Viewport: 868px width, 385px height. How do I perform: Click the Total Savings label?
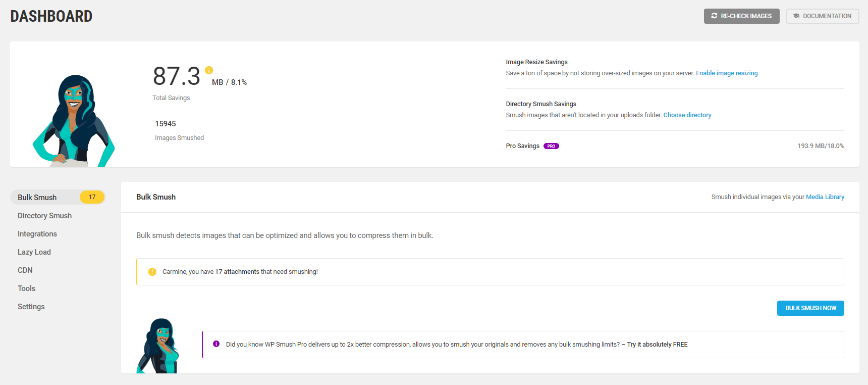tap(171, 98)
